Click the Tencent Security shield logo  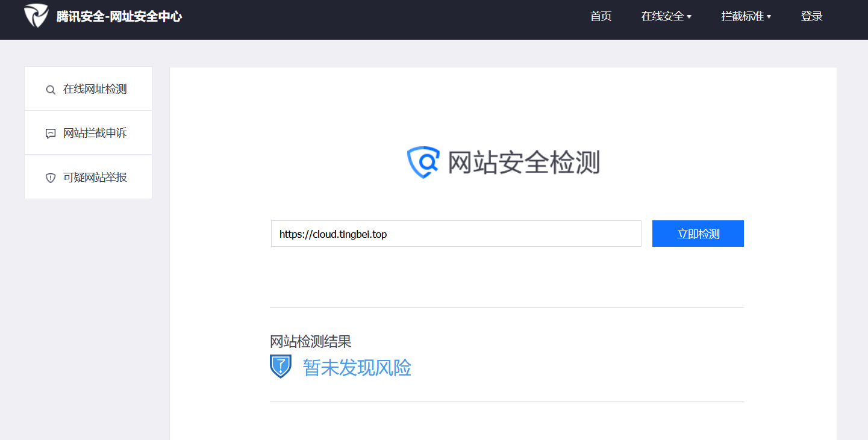[36, 16]
